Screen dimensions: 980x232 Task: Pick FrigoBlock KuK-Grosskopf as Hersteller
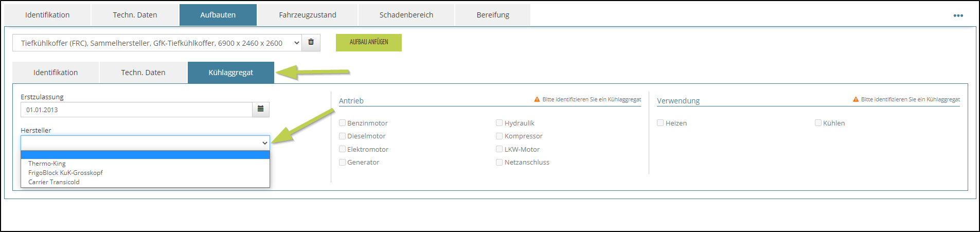coord(65,173)
